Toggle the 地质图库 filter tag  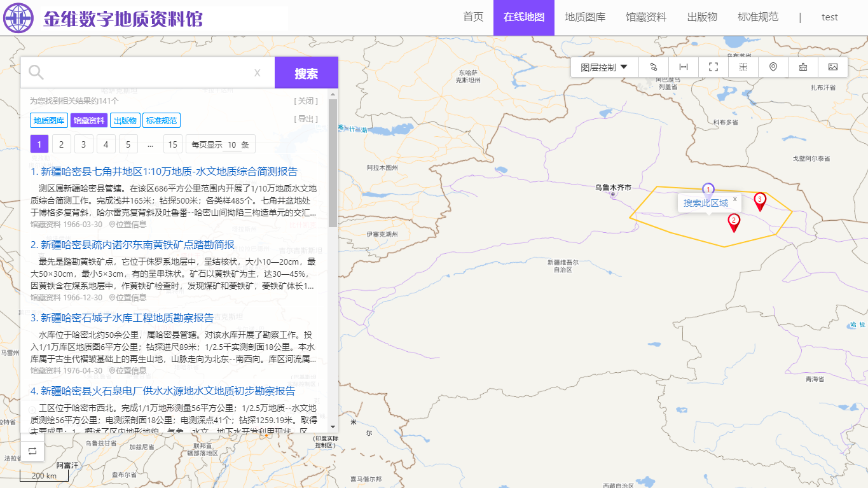tap(49, 120)
